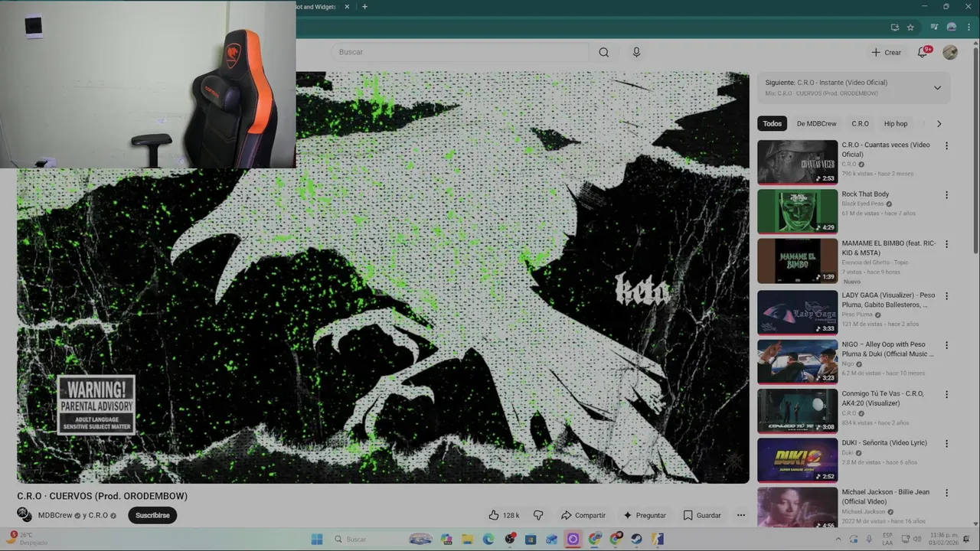Show more filter chips with right arrow
Screen dimensions: 980x551
(939, 123)
